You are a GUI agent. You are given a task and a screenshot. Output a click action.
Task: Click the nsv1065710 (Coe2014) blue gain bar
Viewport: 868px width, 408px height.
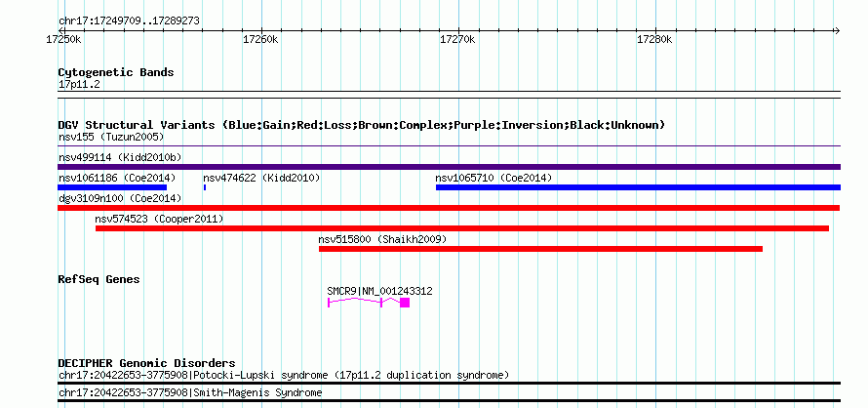tap(638, 187)
